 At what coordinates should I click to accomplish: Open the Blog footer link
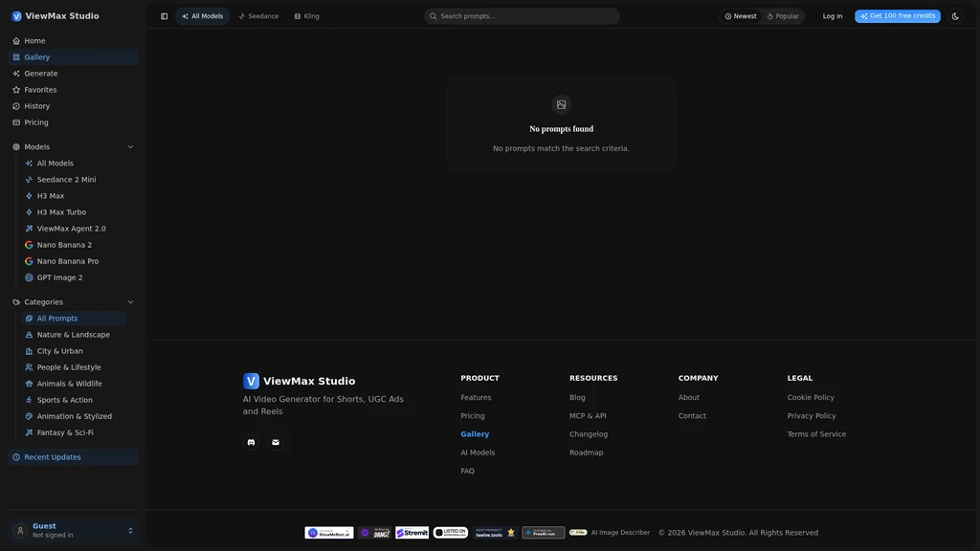click(577, 397)
